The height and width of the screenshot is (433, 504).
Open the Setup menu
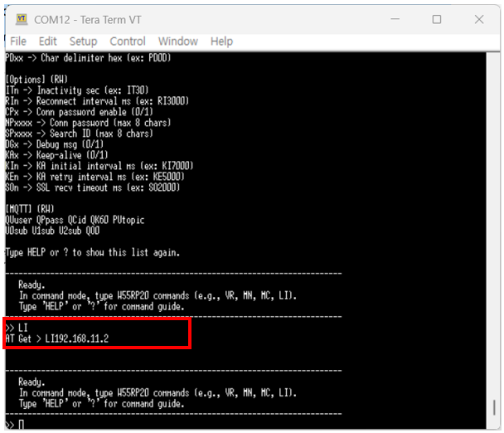(83, 41)
